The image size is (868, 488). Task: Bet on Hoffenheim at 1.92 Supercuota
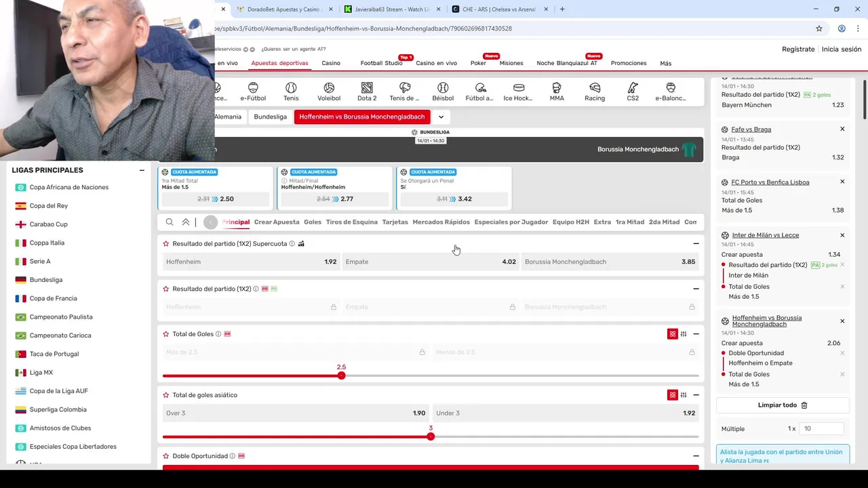tap(251, 262)
